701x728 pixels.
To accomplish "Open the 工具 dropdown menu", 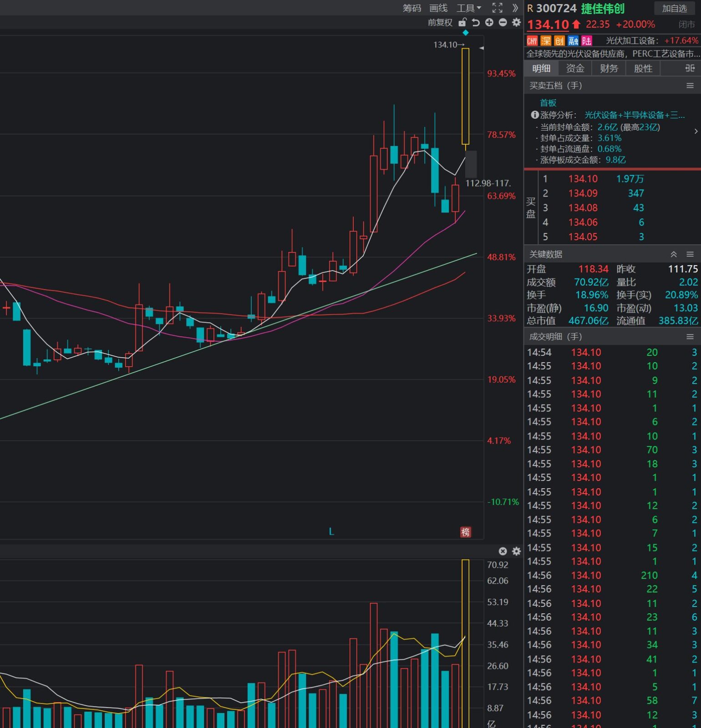I will click(x=468, y=8).
